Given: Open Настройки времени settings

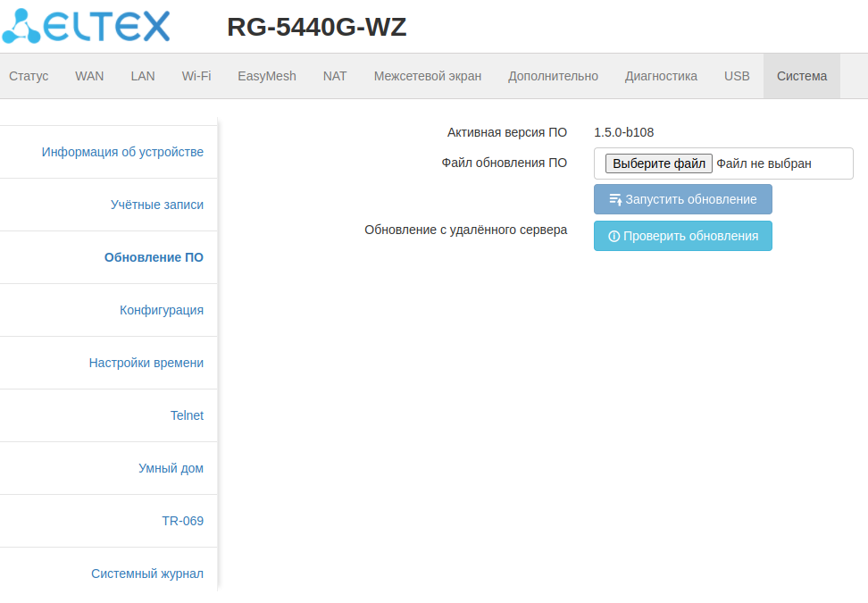Looking at the screenshot, I should 146,363.
